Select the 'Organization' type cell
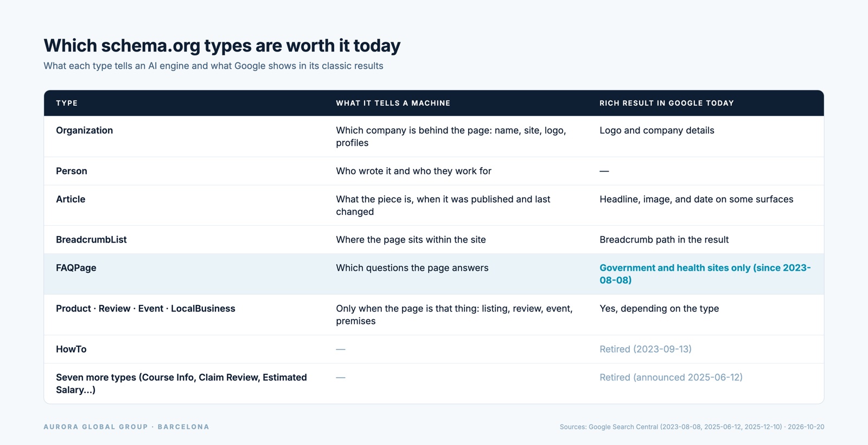 pyautogui.click(x=84, y=130)
